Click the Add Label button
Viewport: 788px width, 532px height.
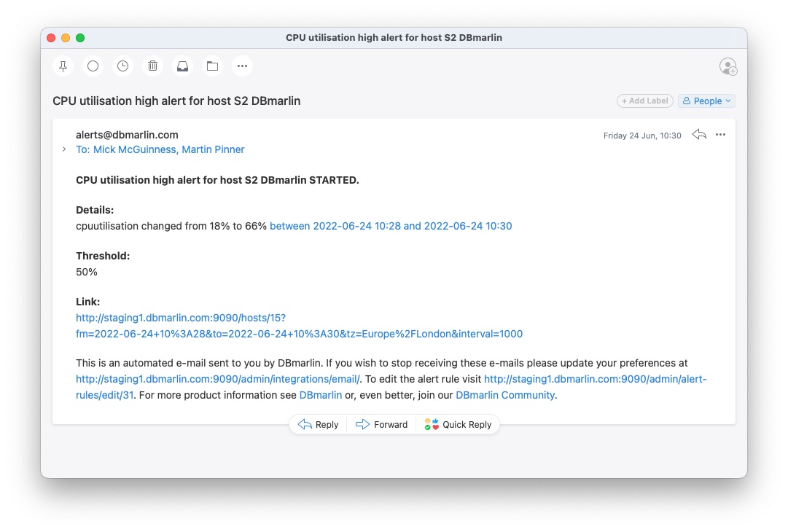645,101
